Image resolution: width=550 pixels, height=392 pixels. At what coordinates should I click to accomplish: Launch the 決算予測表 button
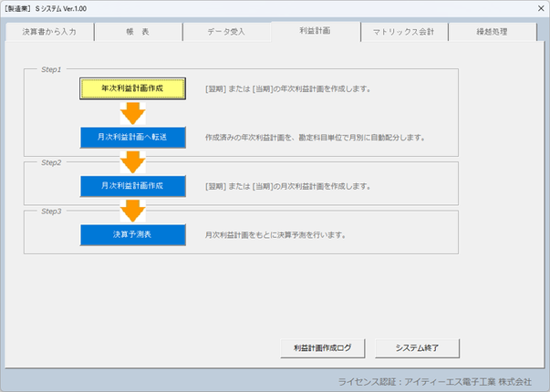click(132, 234)
